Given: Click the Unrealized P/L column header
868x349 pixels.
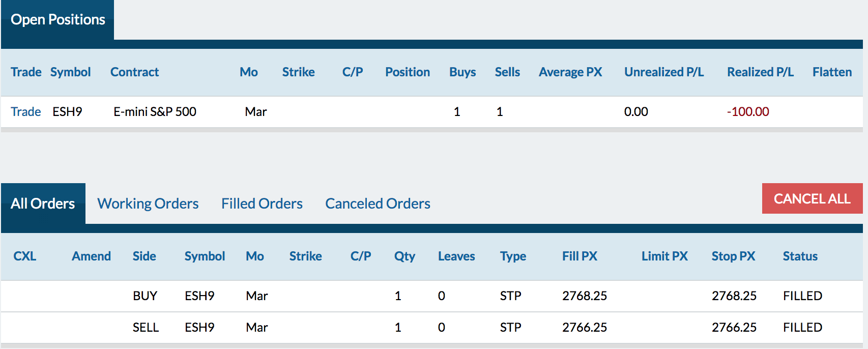Looking at the screenshot, I should coord(664,72).
